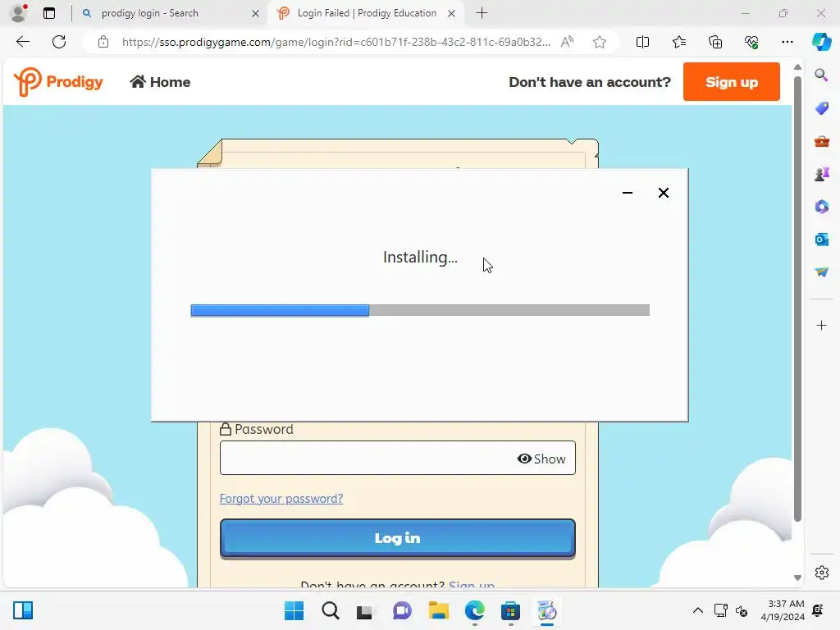Open sidebar Microsoft 365 icon
This screenshot has height=630, width=840.
click(x=821, y=207)
